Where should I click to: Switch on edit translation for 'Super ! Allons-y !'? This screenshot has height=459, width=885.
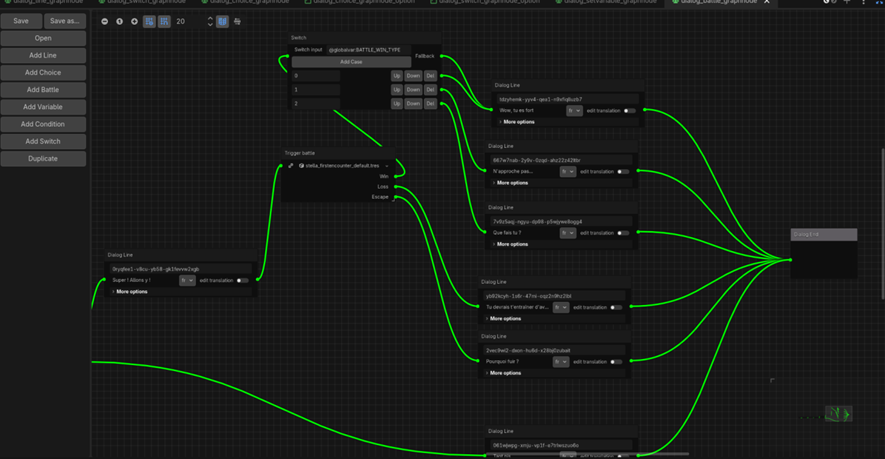pos(242,281)
